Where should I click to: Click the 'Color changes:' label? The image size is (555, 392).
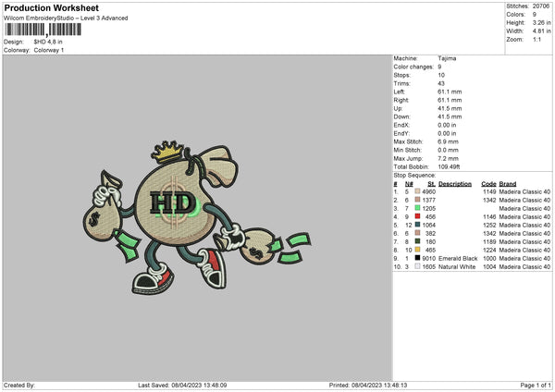point(413,67)
